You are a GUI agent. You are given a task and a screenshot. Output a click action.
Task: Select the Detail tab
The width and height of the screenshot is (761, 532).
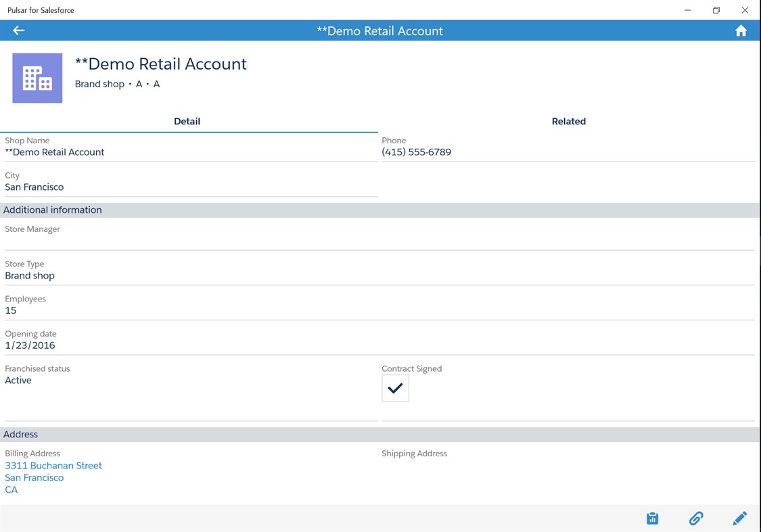(x=187, y=121)
